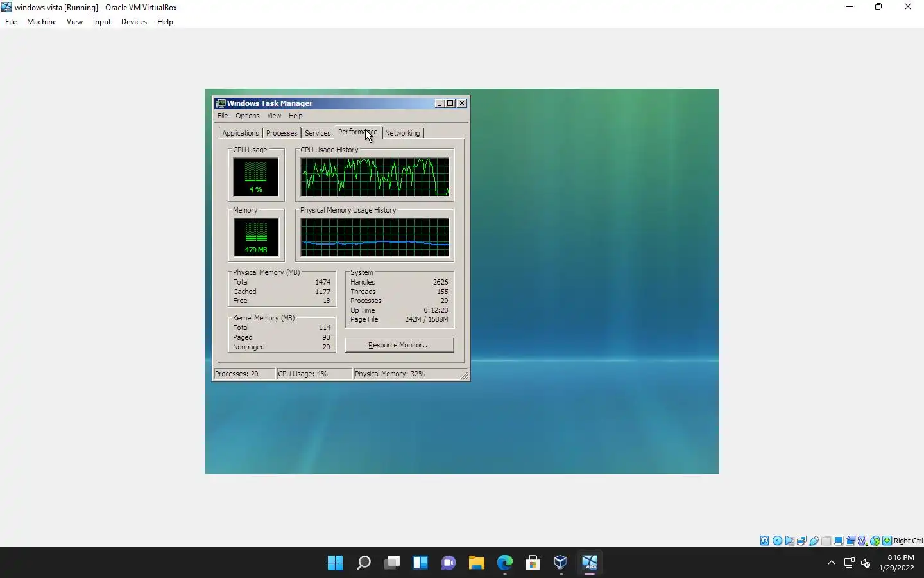The image size is (924, 578).
Task: Open the Chat app on the taskbar
Action: pos(449,563)
